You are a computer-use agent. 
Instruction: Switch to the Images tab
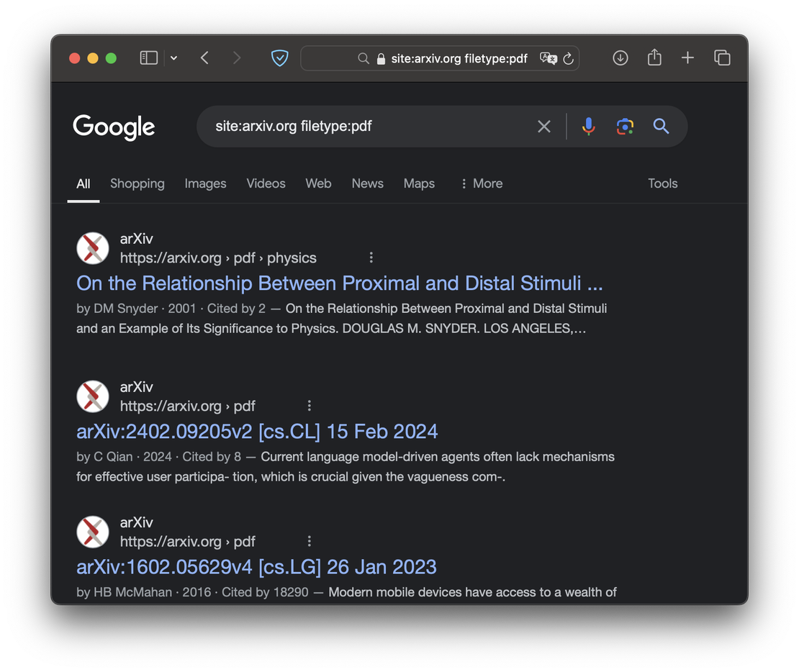[x=205, y=183]
